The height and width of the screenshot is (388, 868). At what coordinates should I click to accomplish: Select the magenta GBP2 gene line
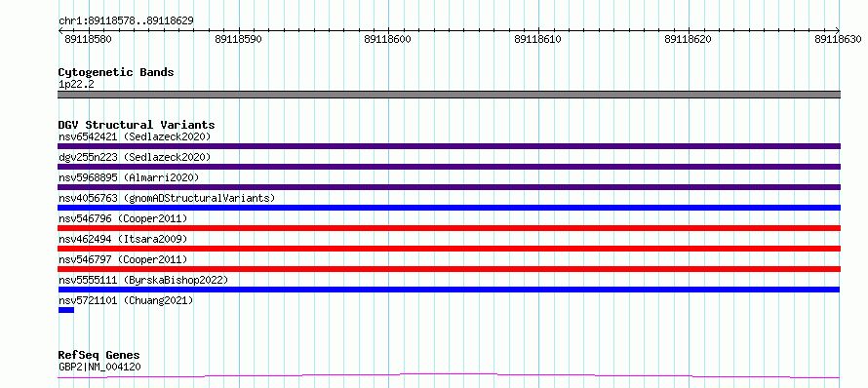pos(449,376)
